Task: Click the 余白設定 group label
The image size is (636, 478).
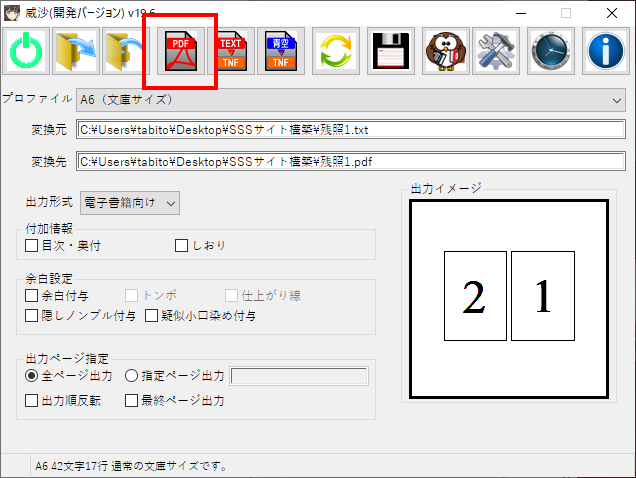Action: tap(49, 279)
